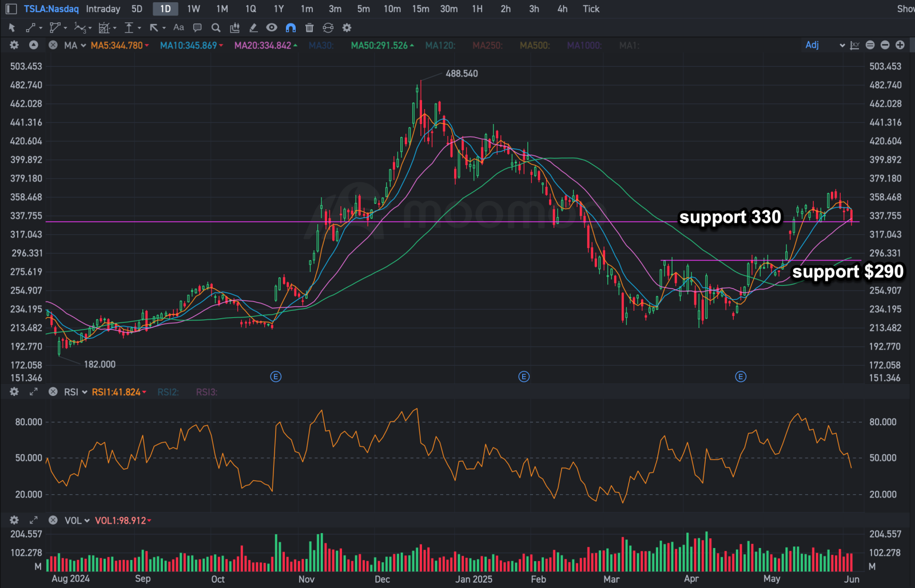
Task: Switch to Intraday timeframe
Action: pyautogui.click(x=103, y=9)
